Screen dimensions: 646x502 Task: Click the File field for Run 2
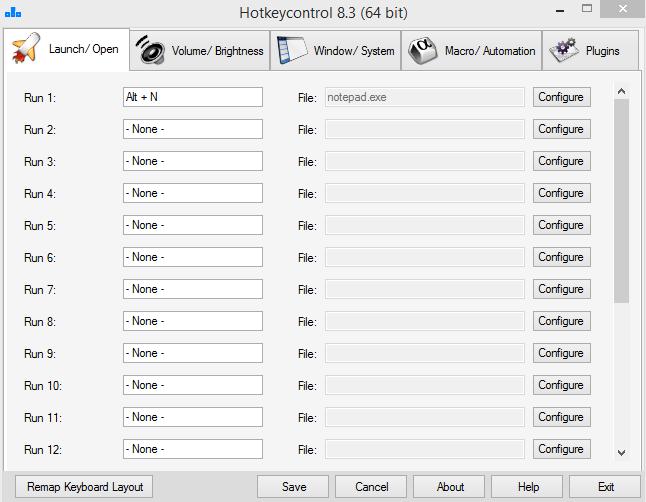click(x=424, y=129)
